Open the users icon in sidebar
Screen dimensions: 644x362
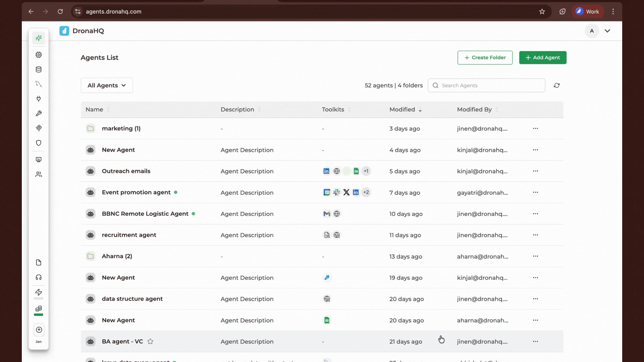[39, 174]
